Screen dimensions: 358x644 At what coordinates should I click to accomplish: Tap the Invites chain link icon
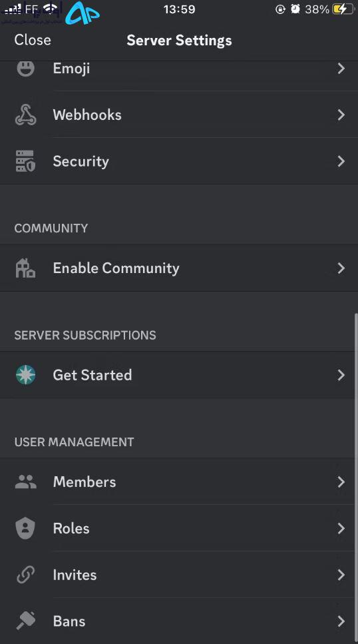click(25, 575)
